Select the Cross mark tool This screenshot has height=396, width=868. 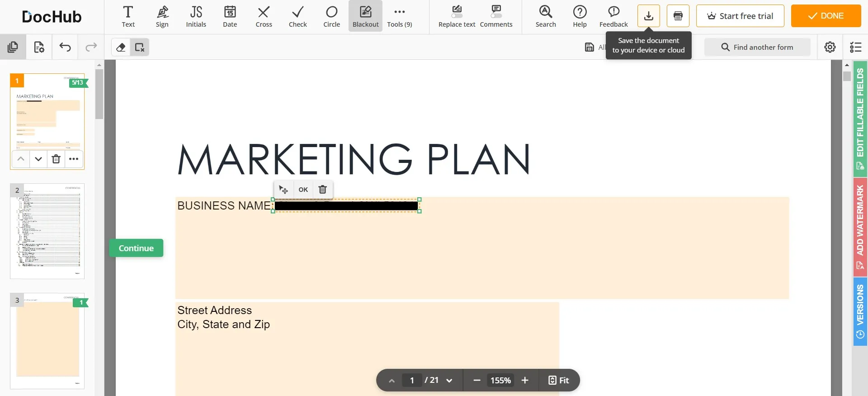click(x=264, y=16)
